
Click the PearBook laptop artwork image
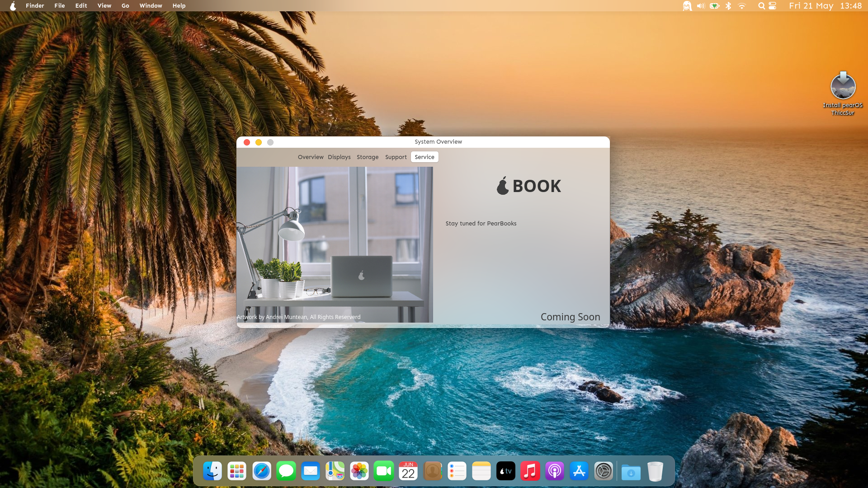tap(335, 244)
